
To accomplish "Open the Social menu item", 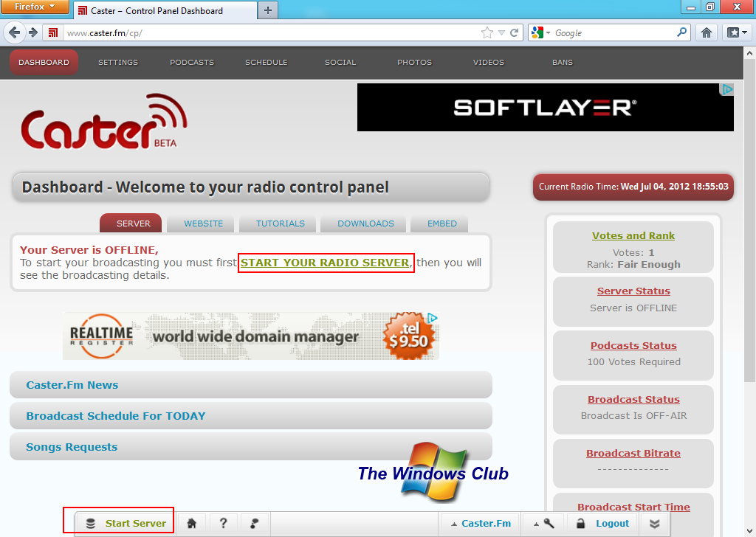I will [x=340, y=62].
